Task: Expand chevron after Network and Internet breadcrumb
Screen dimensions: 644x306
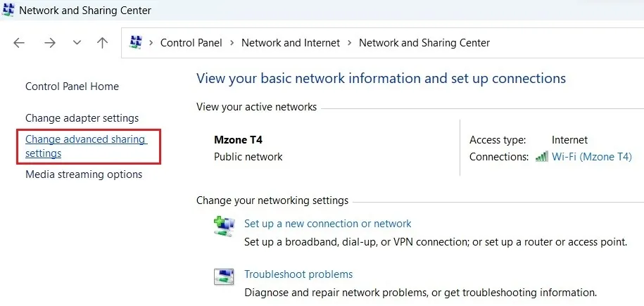Action: [x=350, y=43]
